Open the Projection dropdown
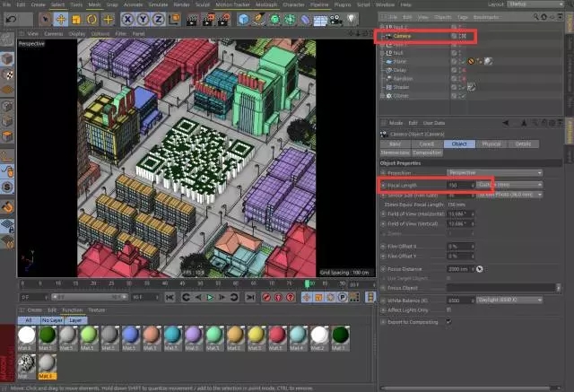This screenshot has width=574, height=392. 494,171
